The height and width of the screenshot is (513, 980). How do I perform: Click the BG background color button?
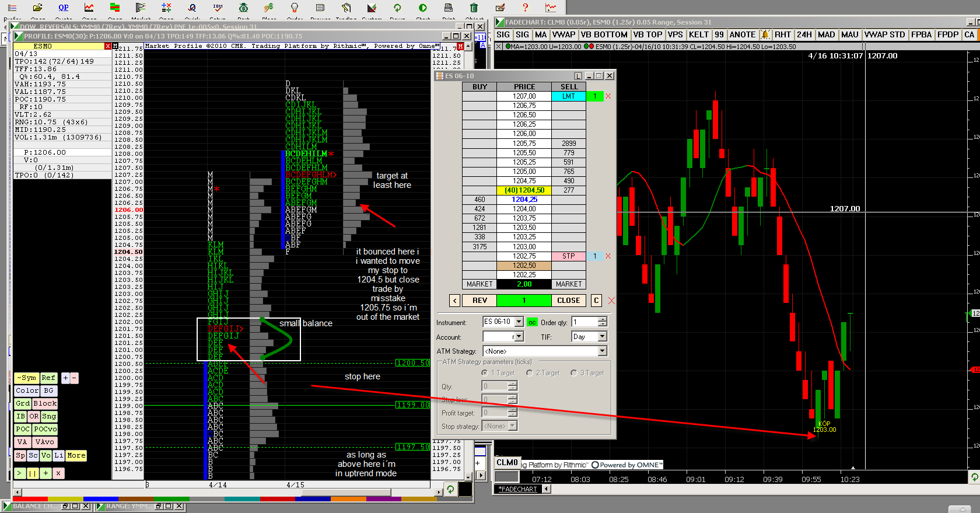pos(48,390)
